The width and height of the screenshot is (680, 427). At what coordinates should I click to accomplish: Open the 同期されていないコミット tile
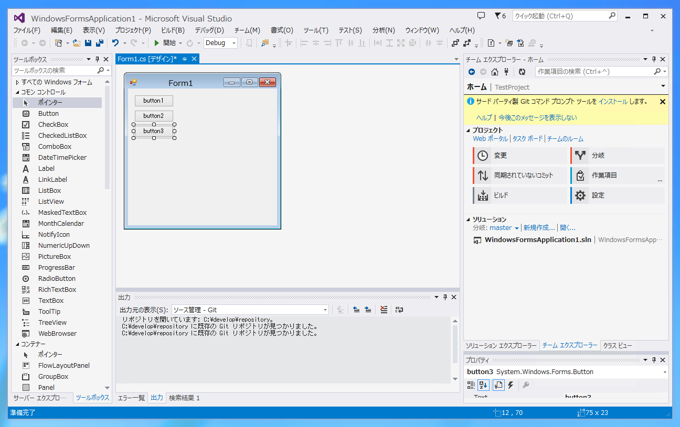click(x=520, y=175)
